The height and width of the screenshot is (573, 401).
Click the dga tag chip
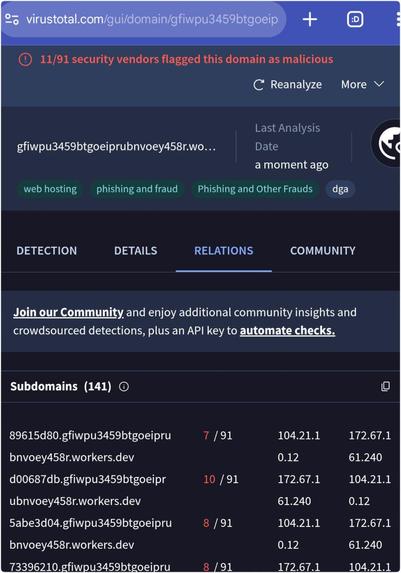[340, 189]
